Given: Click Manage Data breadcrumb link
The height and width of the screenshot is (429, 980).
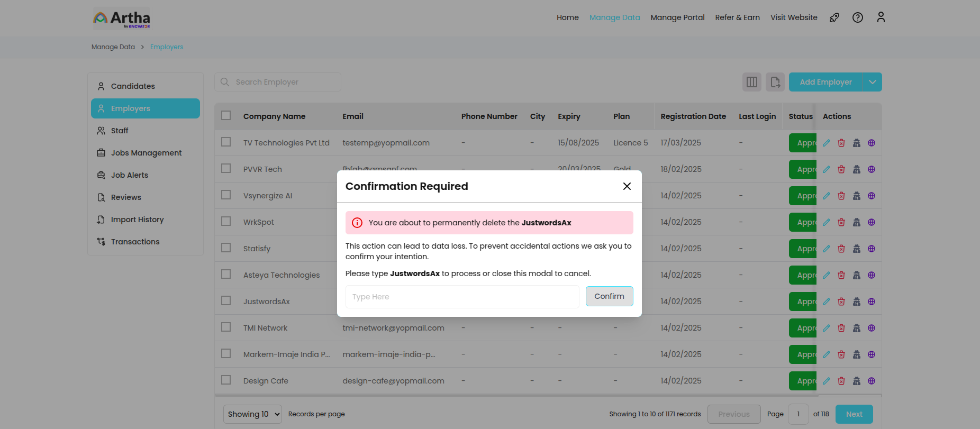Looking at the screenshot, I should (x=113, y=47).
